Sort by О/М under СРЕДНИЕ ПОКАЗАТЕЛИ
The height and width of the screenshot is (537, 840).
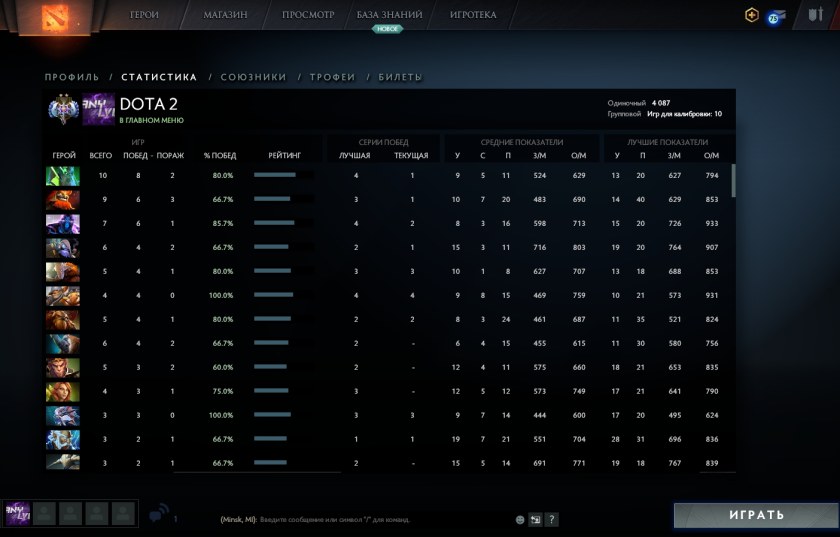(579, 155)
